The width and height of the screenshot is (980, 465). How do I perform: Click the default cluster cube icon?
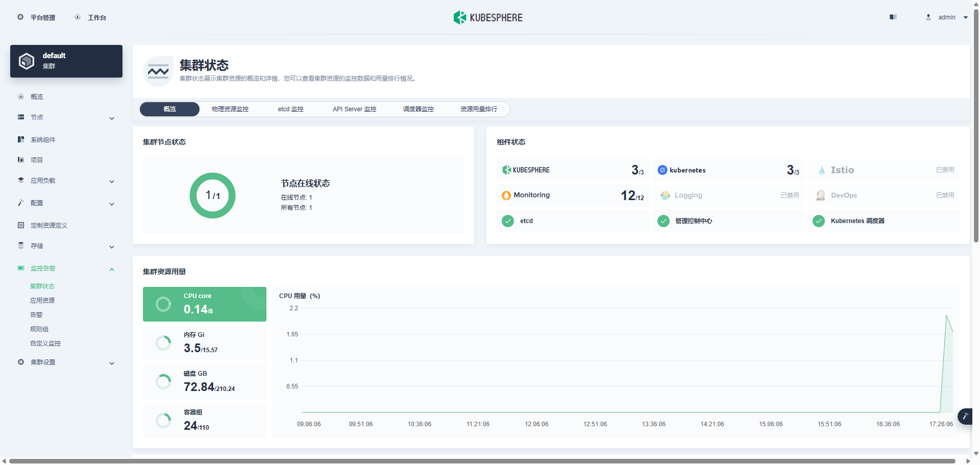[27, 60]
